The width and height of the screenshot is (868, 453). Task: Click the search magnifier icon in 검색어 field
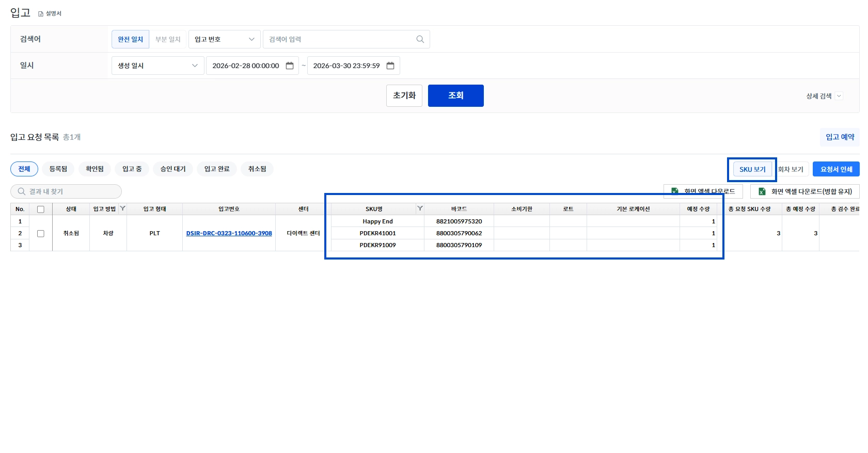420,39
